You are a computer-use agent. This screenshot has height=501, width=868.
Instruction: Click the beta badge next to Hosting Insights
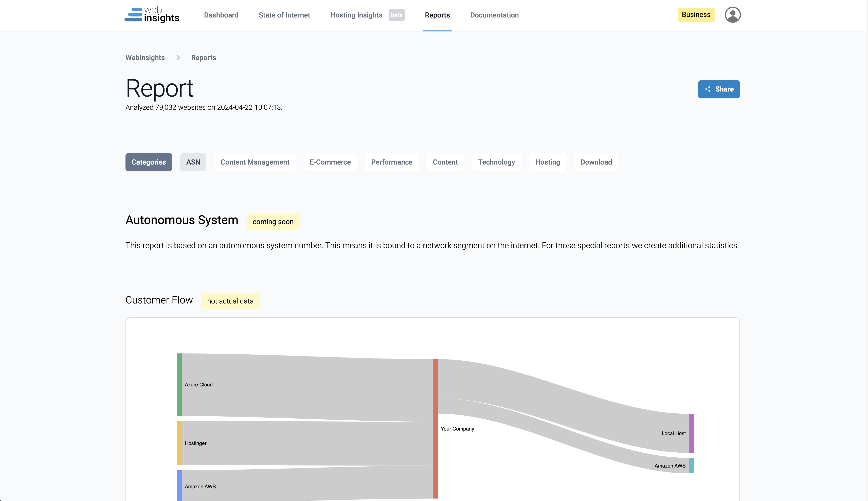396,15
